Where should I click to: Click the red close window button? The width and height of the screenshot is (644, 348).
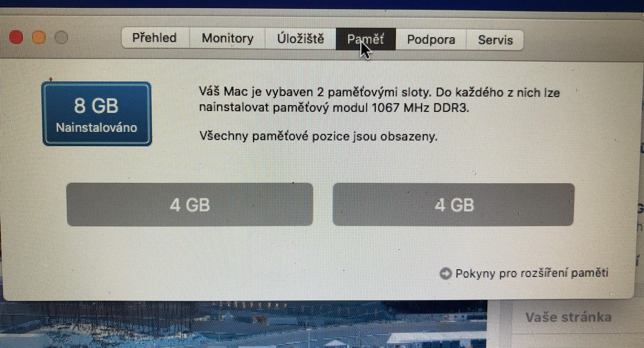pos(16,37)
